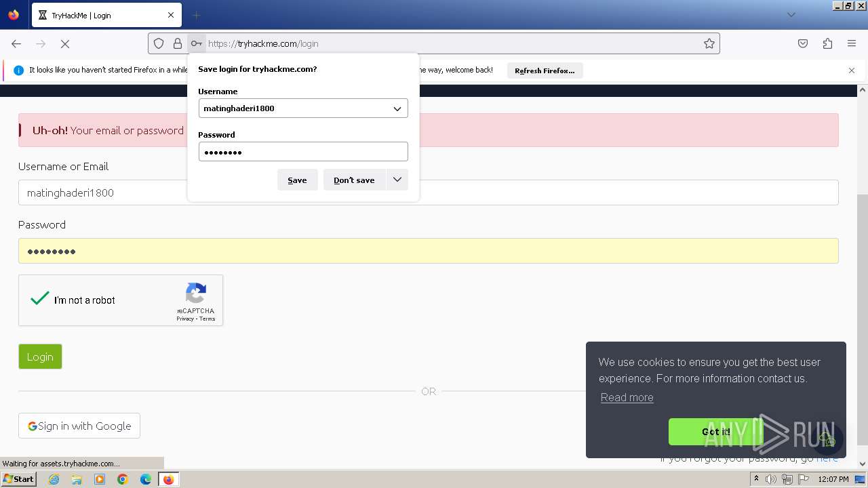
Task: Open the network tray icon
Action: 787,479
